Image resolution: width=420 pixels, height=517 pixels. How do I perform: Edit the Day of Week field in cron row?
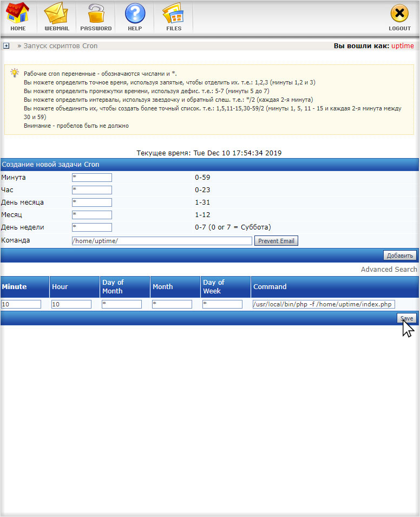click(x=222, y=304)
